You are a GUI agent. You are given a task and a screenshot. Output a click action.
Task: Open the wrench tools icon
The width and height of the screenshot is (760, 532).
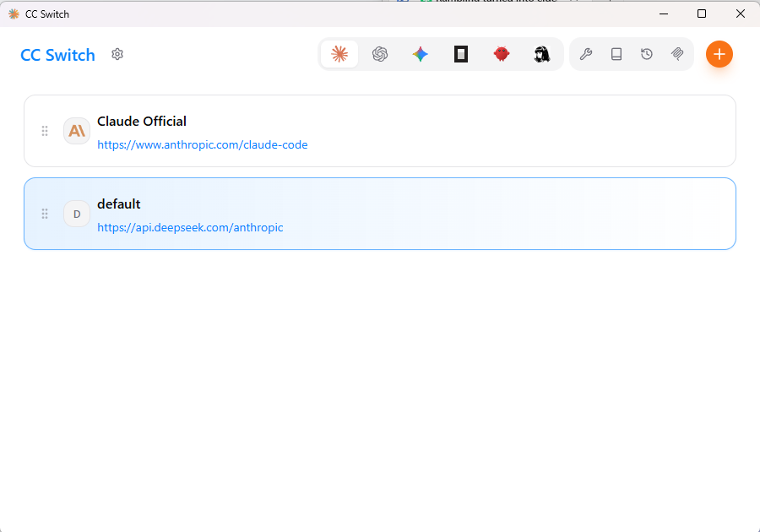pyautogui.click(x=585, y=54)
